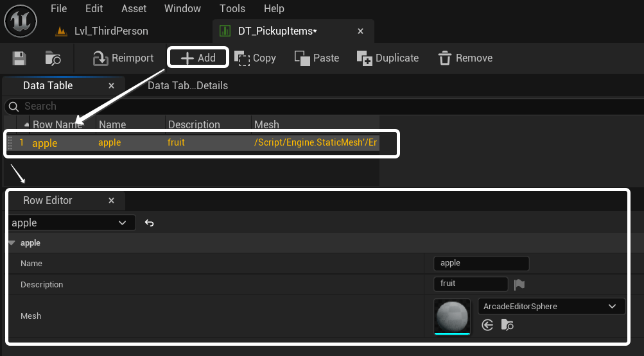Click the Unreal Engine logo icon

(22, 22)
